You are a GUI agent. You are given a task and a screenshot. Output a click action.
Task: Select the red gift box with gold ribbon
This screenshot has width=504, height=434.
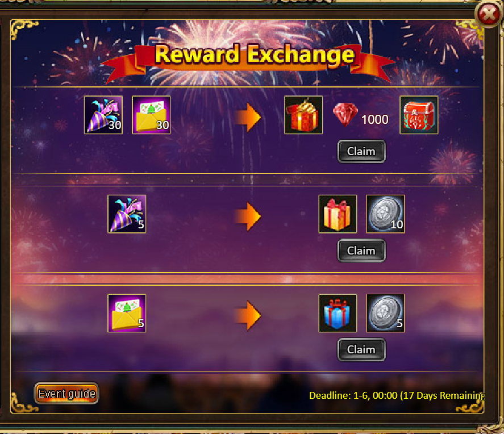(303, 115)
